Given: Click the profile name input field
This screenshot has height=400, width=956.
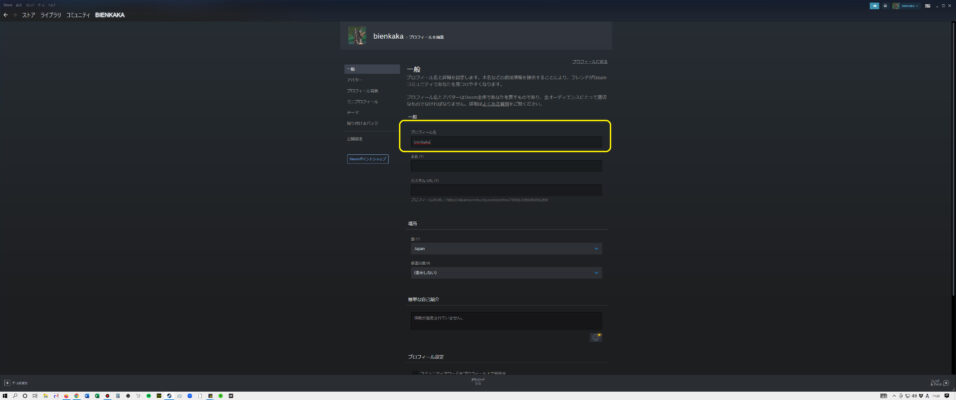Looking at the screenshot, I should click(x=505, y=142).
